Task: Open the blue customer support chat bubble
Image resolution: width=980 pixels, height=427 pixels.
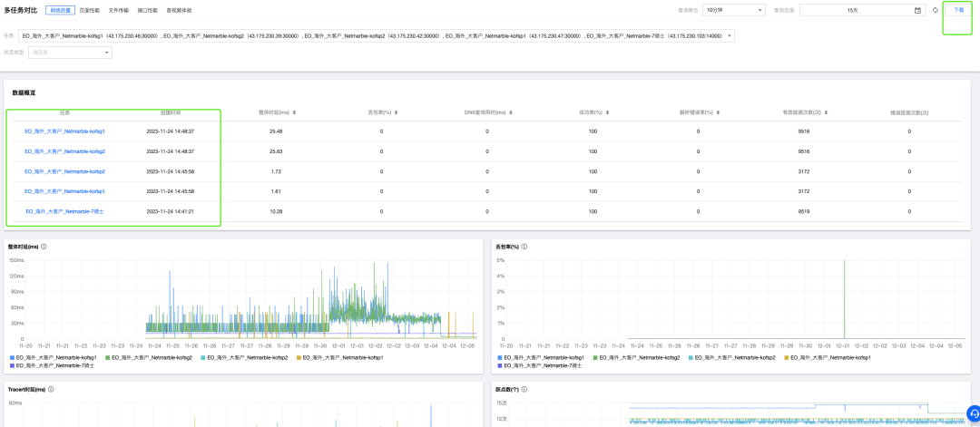Action: tap(974, 412)
